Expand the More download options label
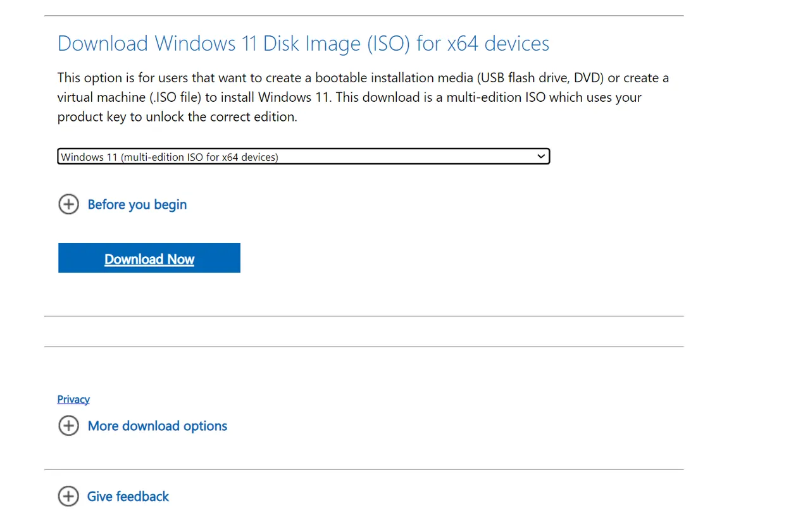This screenshot has width=810, height=532. click(158, 426)
